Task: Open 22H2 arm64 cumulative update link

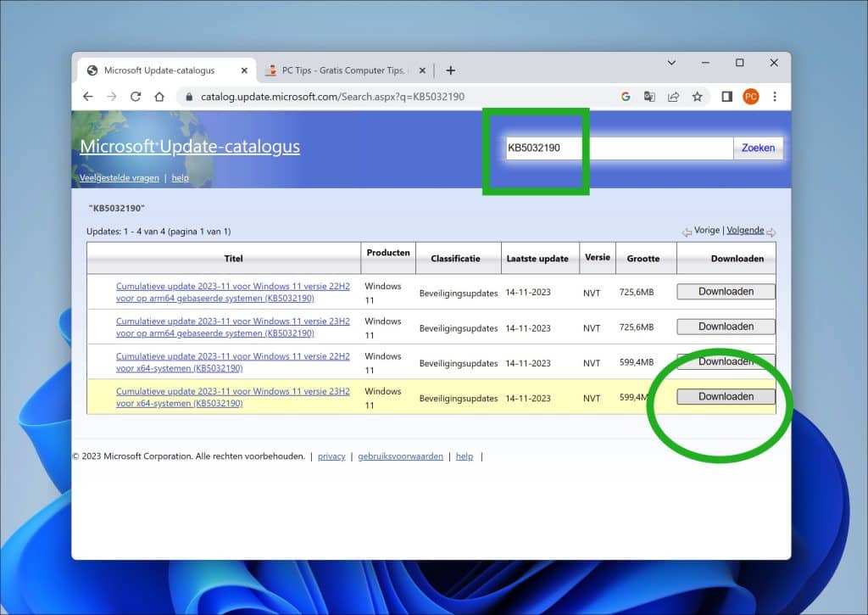Action: pos(233,292)
